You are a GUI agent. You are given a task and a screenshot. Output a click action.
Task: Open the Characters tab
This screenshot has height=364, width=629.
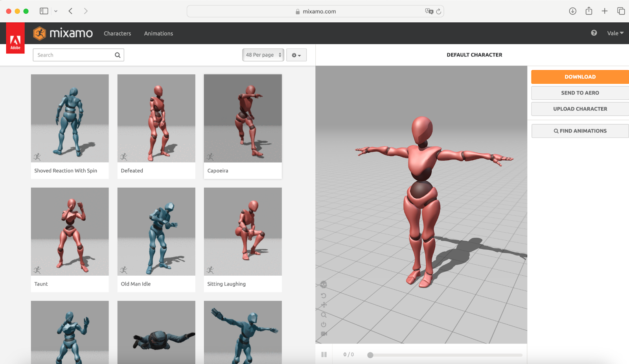[x=117, y=33]
